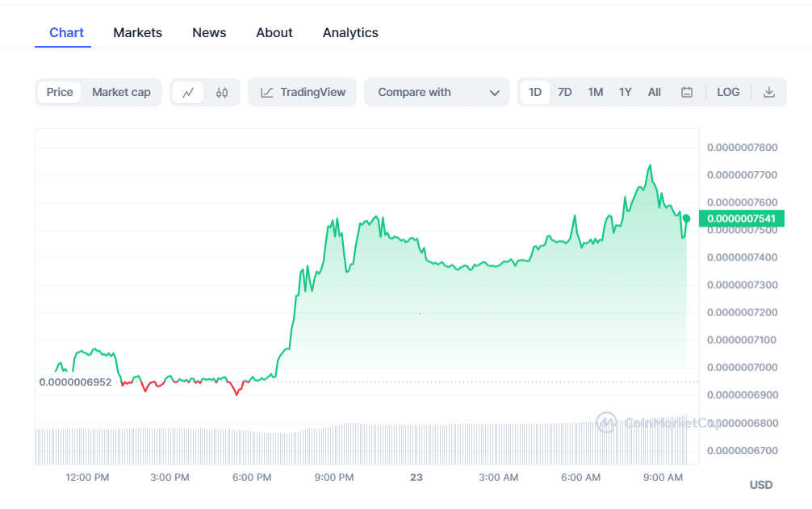
Task: Click the Compare with chevron arrow
Action: pyautogui.click(x=495, y=93)
